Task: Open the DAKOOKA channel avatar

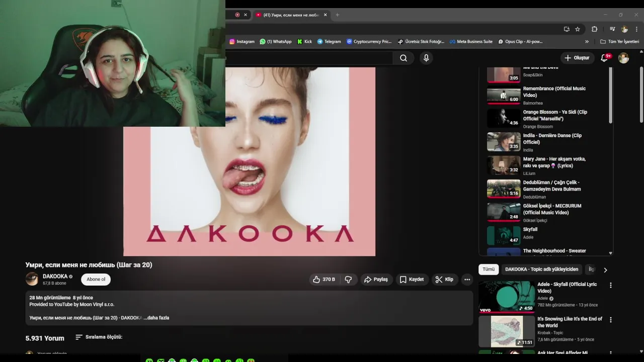Action: (x=32, y=279)
